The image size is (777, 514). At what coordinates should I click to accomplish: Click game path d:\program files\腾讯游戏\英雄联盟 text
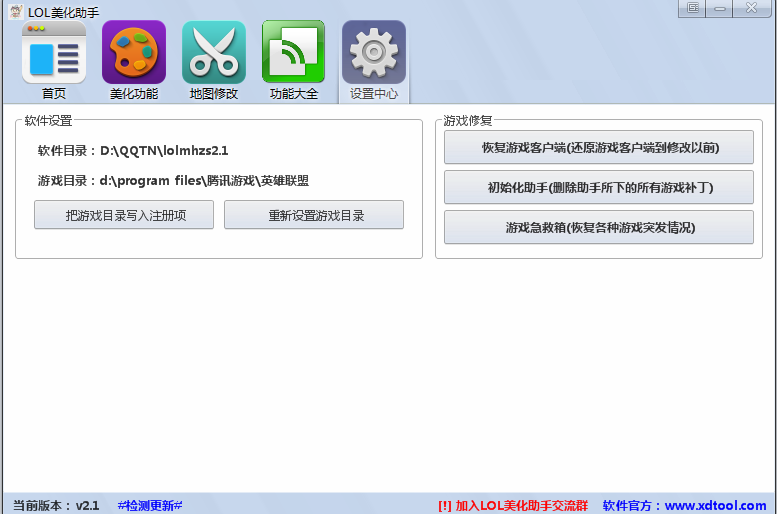click(x=204, y=181)
